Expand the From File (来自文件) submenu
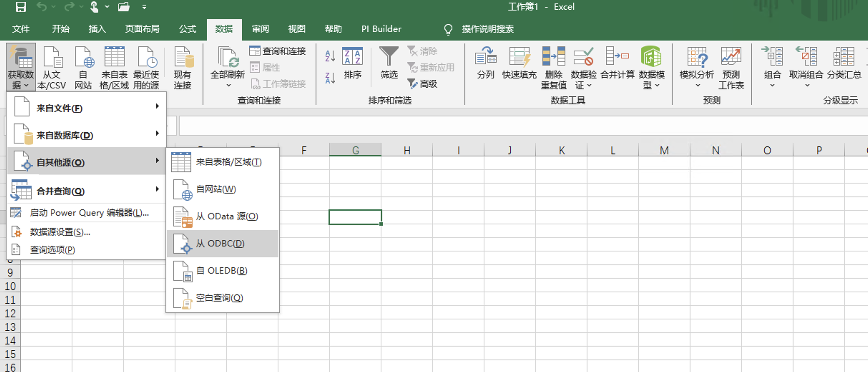 (86, 108)
